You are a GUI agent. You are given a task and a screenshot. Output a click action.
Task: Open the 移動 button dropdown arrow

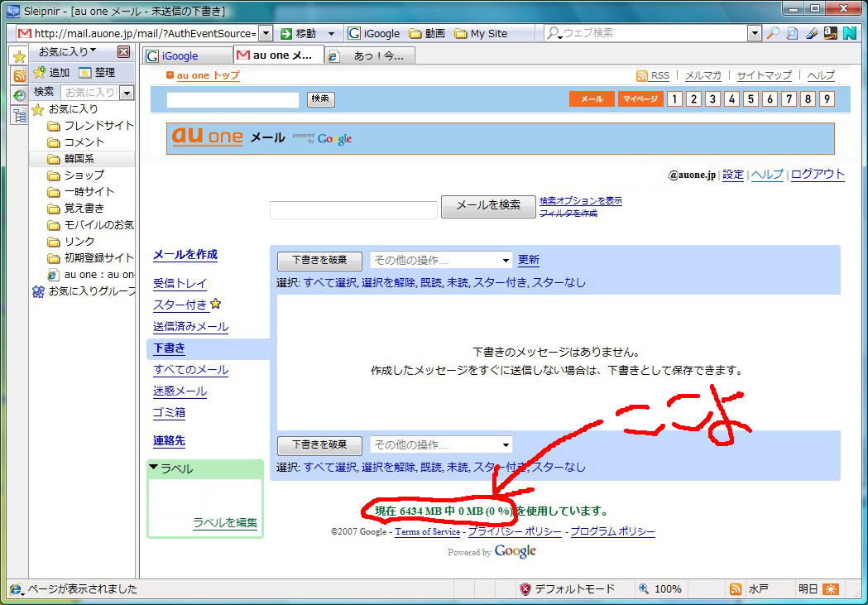tap(331, 33)
